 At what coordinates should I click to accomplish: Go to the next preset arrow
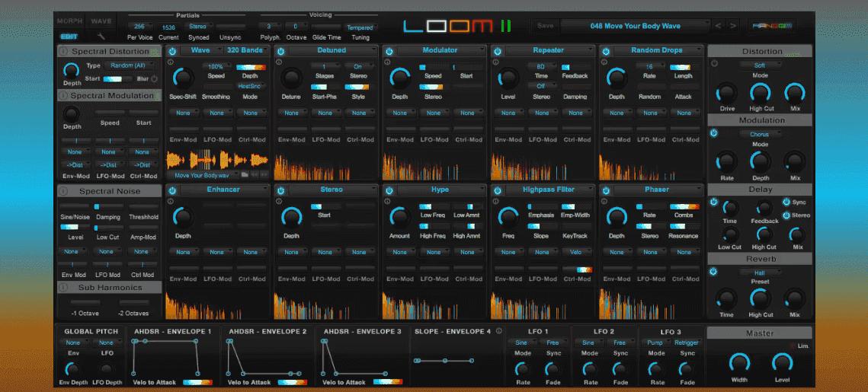point(733,26)
